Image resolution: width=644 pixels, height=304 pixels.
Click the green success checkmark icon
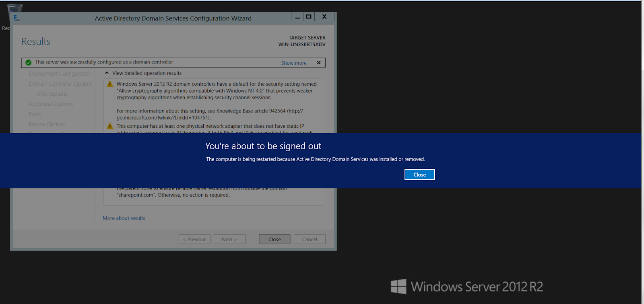[28, 62]
